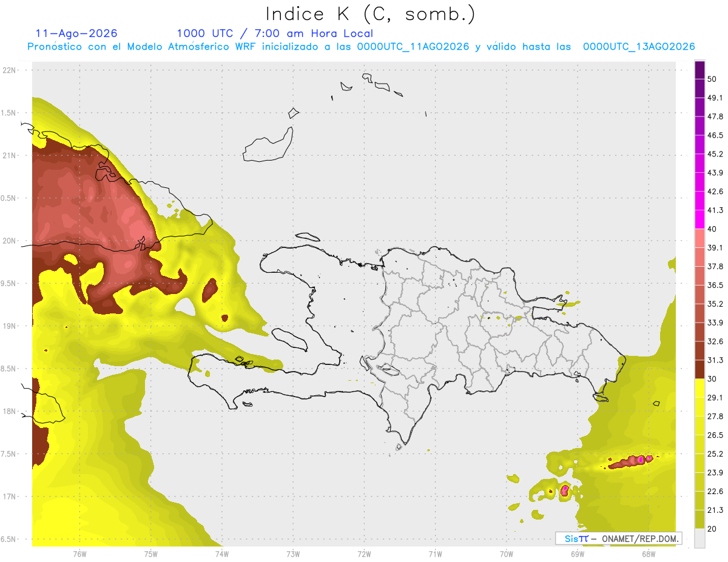Image resolution: width=728 pixels, height=562 pixels.
Task: Click the colorbar value "21.3"
Action: (715, 510)
